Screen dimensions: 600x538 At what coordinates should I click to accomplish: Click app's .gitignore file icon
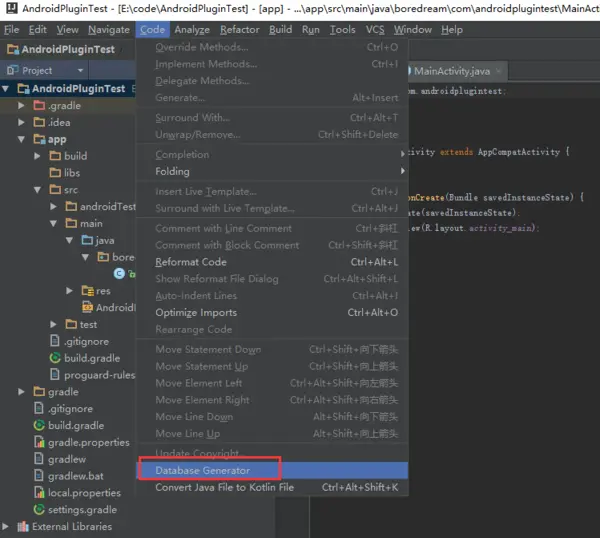point(55,341)
